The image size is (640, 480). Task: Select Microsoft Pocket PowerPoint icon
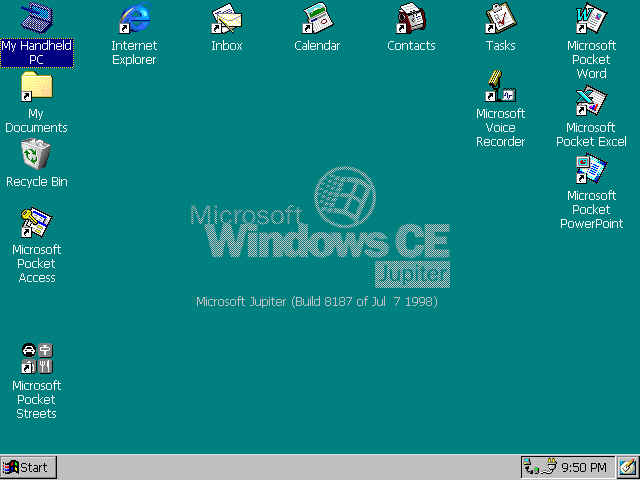pos(591,168)
